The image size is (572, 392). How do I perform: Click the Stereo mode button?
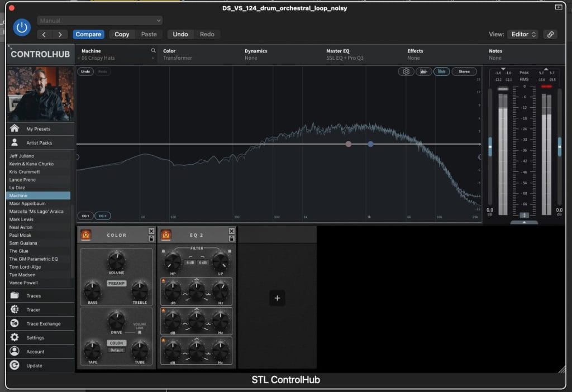[x=464, y=71]
